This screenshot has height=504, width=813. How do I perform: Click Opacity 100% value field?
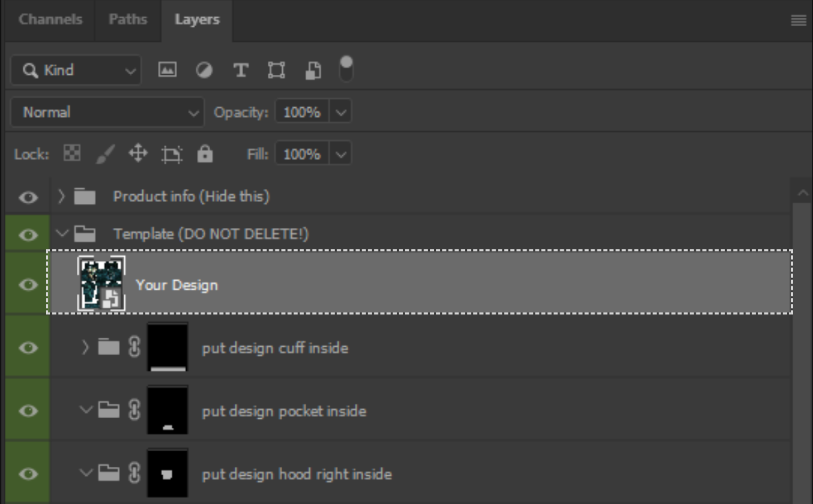point(301,112)
